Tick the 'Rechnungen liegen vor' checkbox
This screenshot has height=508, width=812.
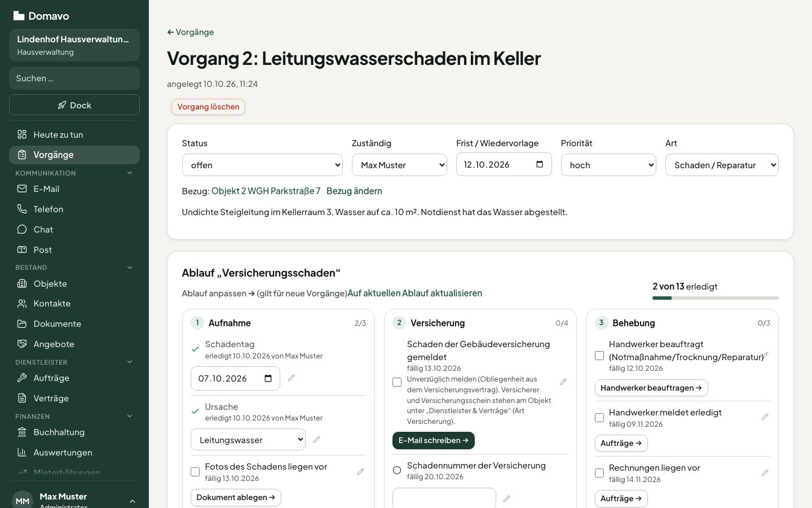click(x=599, y=473)
